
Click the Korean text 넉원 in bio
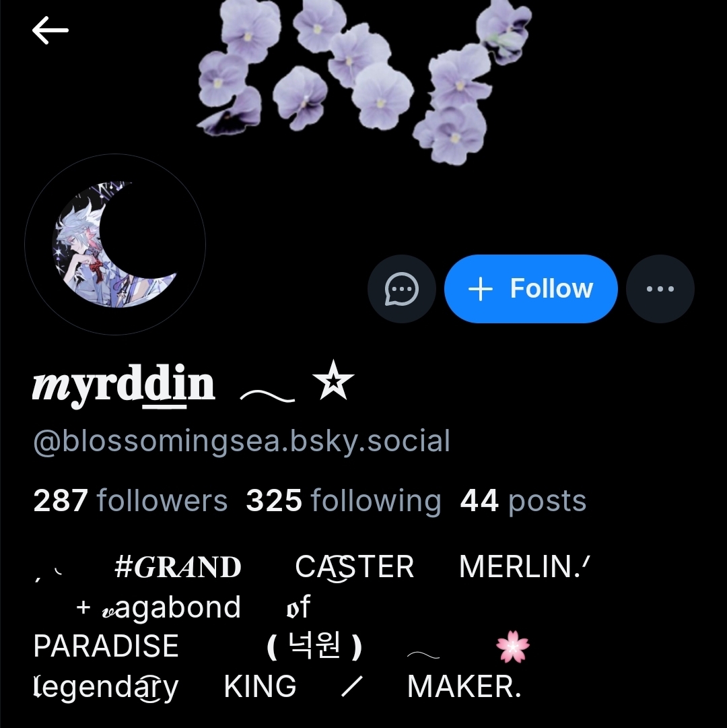click(314, 646)
